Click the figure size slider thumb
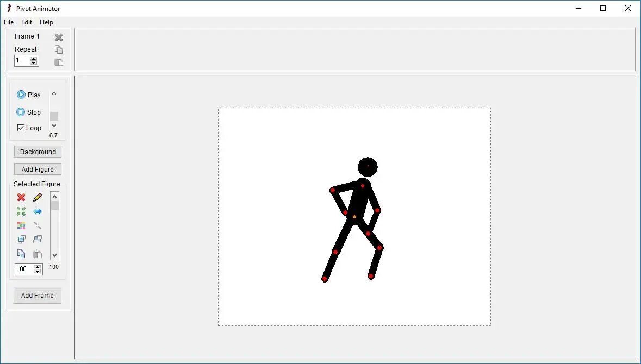641x364 pixels. 55,205
